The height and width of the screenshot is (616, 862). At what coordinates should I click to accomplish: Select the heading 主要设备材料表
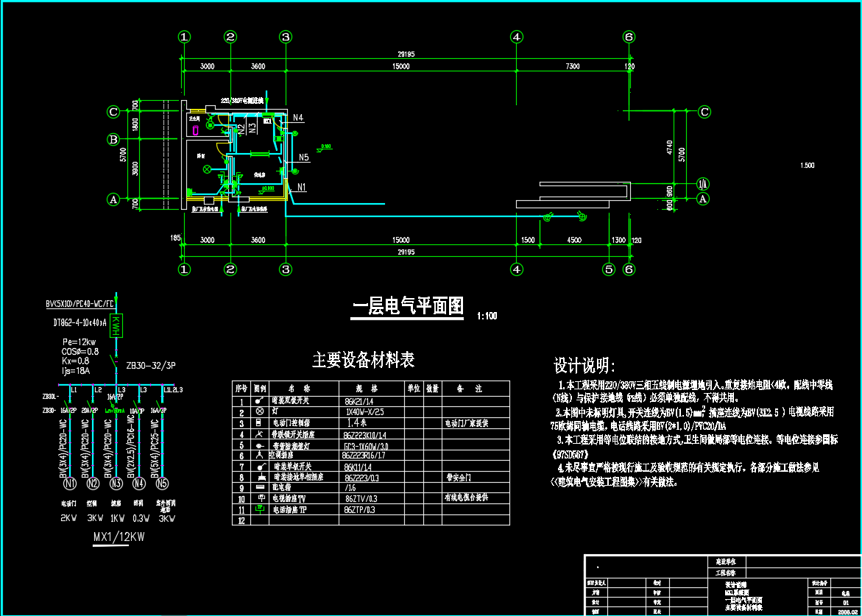click(364, 360)
